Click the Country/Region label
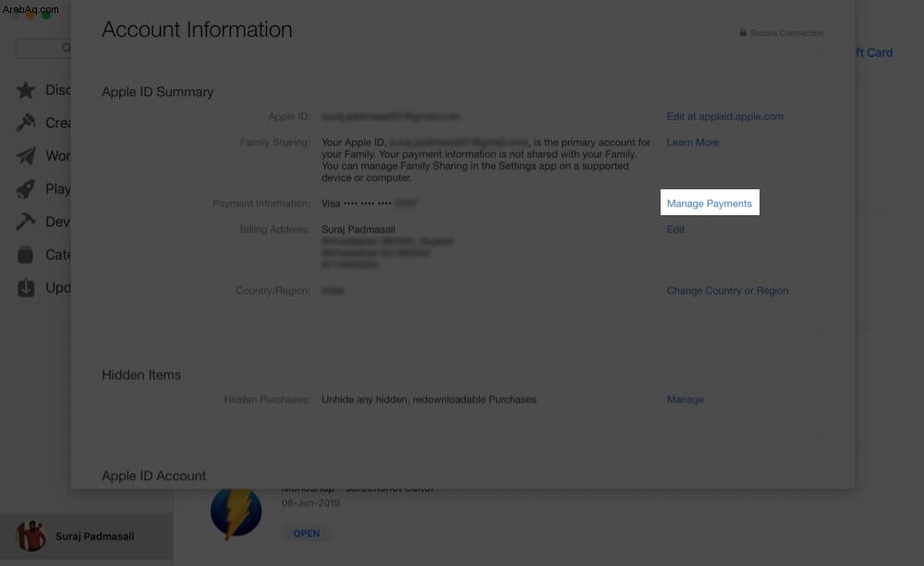924x566 pixels. coord(273,290)
